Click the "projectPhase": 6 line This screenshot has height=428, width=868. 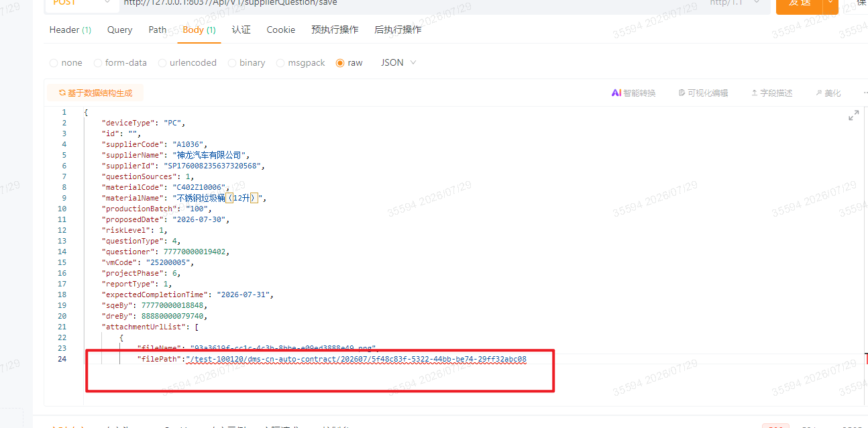141,273
